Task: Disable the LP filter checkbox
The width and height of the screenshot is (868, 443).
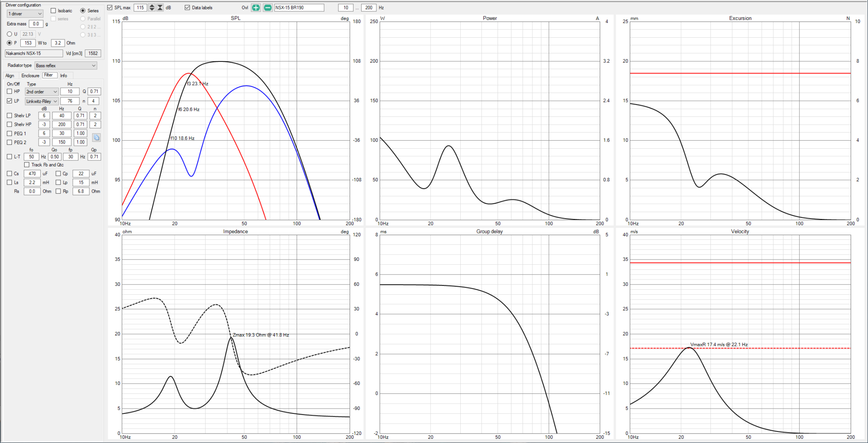Action: tap(9, 101)
